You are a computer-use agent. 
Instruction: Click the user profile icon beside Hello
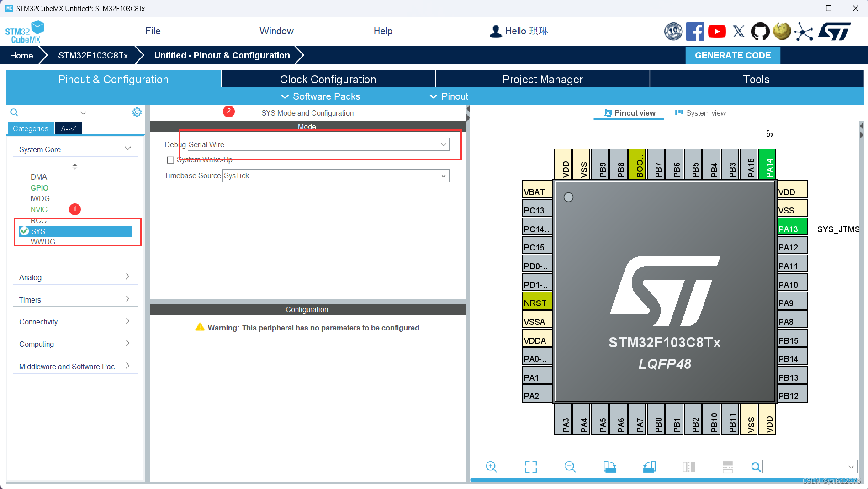click(x=495, y=31)
